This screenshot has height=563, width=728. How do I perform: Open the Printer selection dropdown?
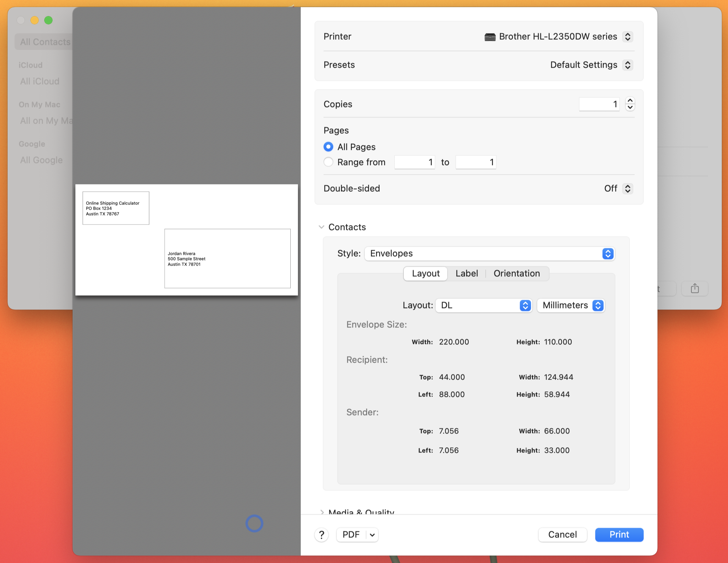coord(628,37)
